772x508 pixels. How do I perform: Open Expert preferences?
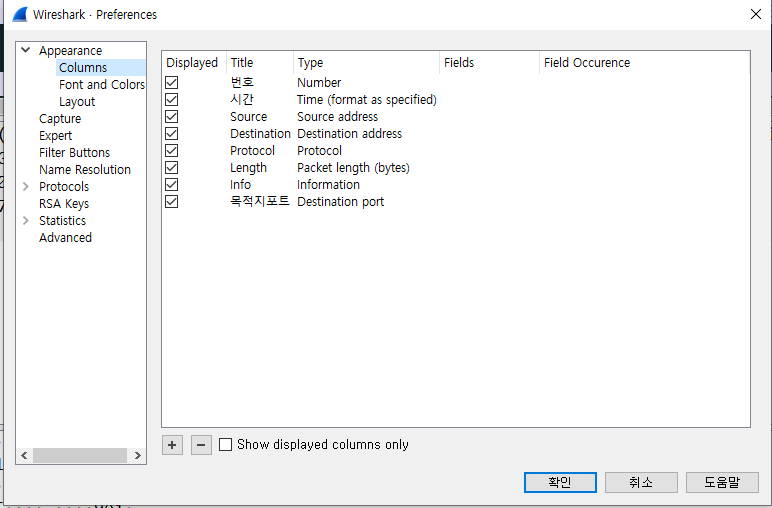tap(56, 135)
